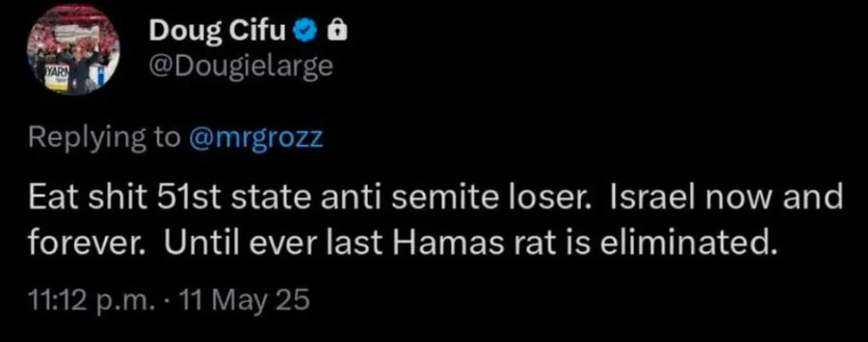Open the @mrgrozz mention link
Image resolution: width=868 pixels, height=342 pixels.
256,138
